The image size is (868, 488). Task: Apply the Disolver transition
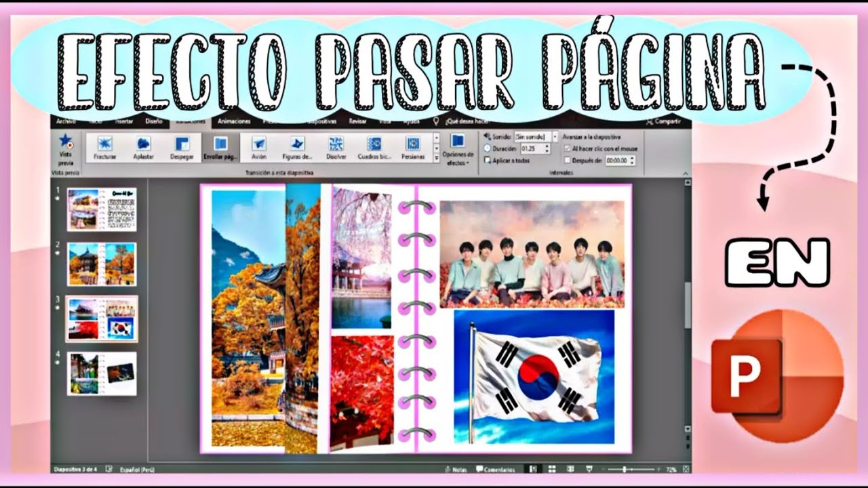(x=336, y=148)
